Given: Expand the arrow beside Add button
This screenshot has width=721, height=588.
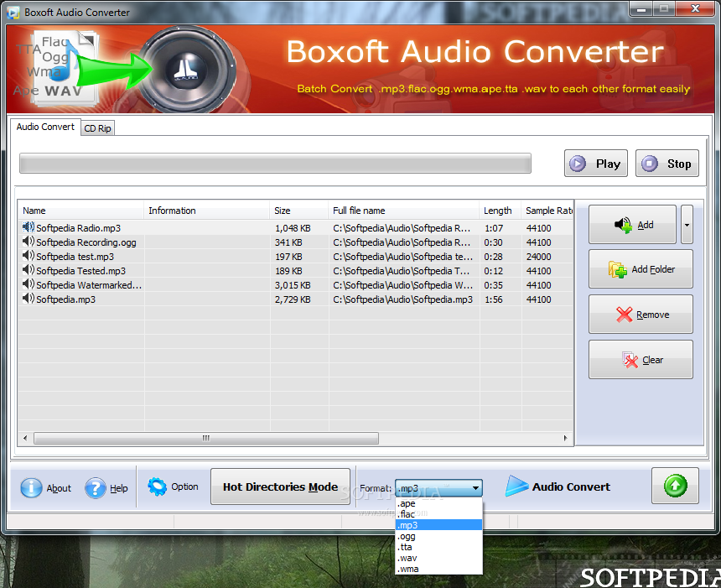Looking at the screenshot, I should click(687, 225).
